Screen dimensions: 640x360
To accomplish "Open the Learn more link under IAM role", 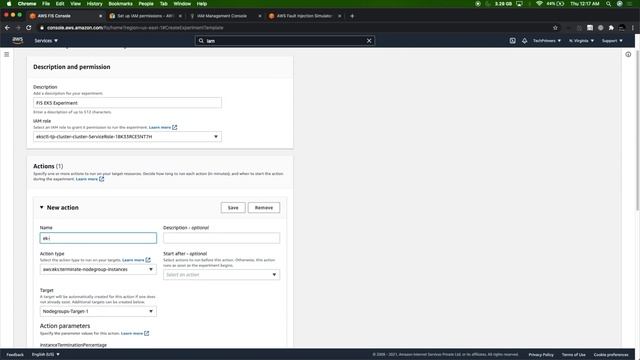I will [160, 127].
